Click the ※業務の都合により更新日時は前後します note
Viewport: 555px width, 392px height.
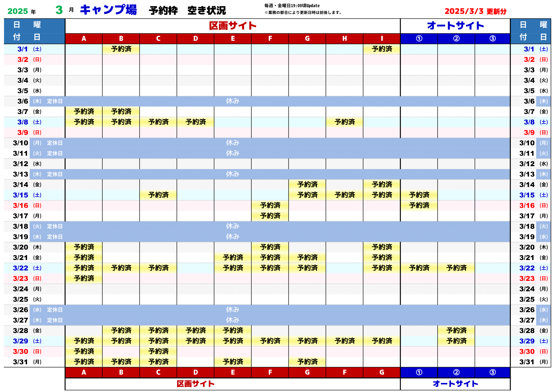303,12
